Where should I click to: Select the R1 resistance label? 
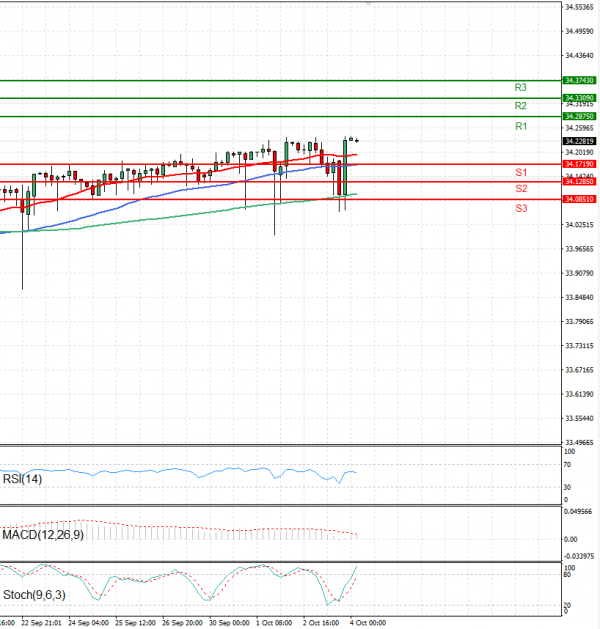[521, 126]
